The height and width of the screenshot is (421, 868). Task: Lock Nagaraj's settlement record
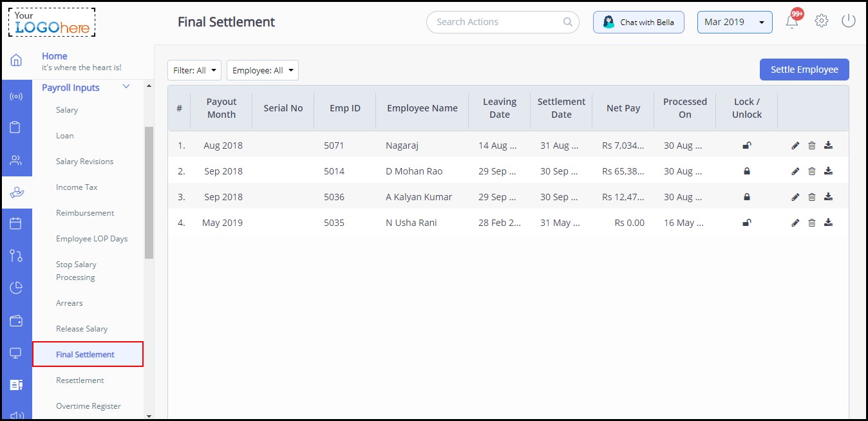click(747, 145)
